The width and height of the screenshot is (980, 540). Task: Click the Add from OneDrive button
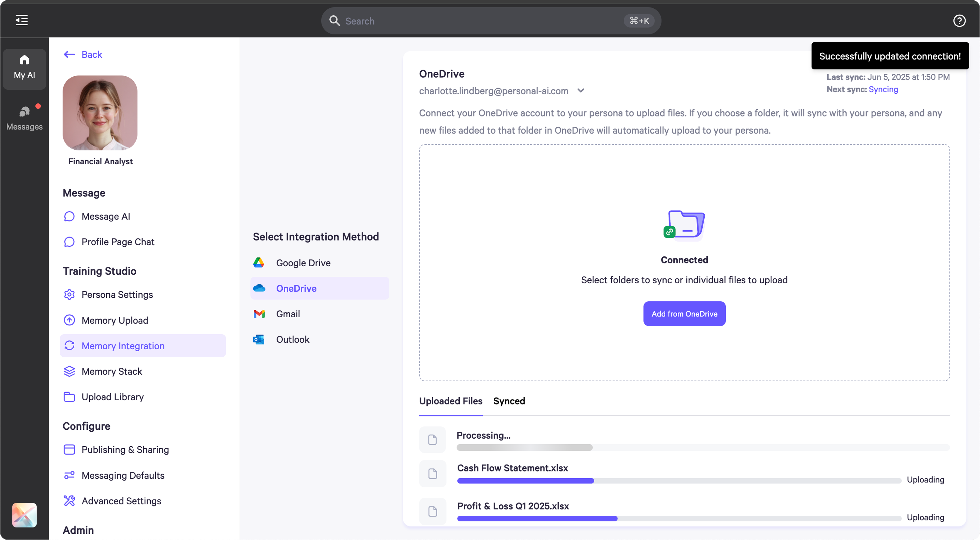684,313
